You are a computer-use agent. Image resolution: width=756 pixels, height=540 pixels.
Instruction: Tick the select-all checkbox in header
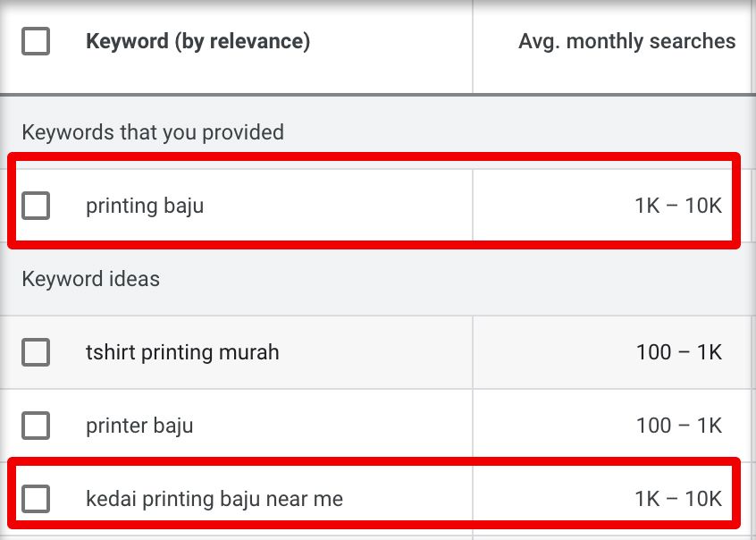(x=36, y=41)
